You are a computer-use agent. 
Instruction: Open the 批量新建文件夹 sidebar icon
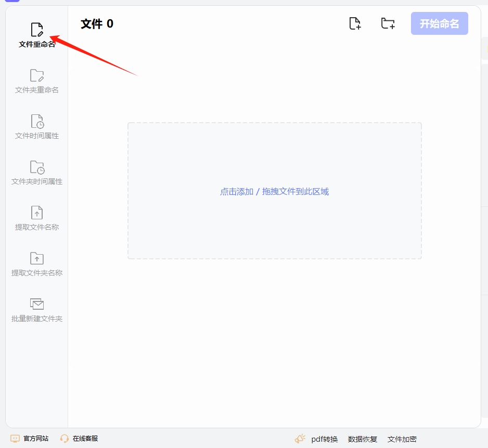37,304
